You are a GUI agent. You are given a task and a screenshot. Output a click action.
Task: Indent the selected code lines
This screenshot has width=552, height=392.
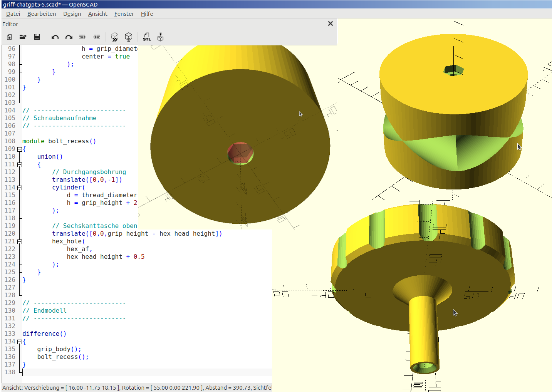(x=97, y=37)
